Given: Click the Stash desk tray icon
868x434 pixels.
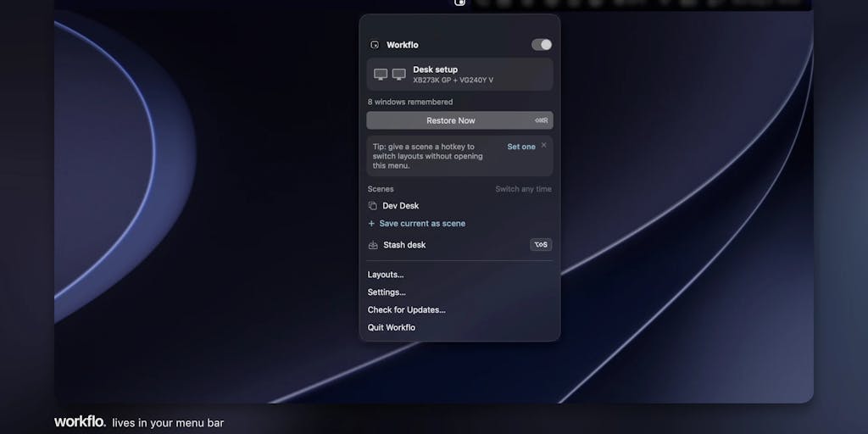Looking at the screenshot, I should pyautogui.click(x=373, y=245).
